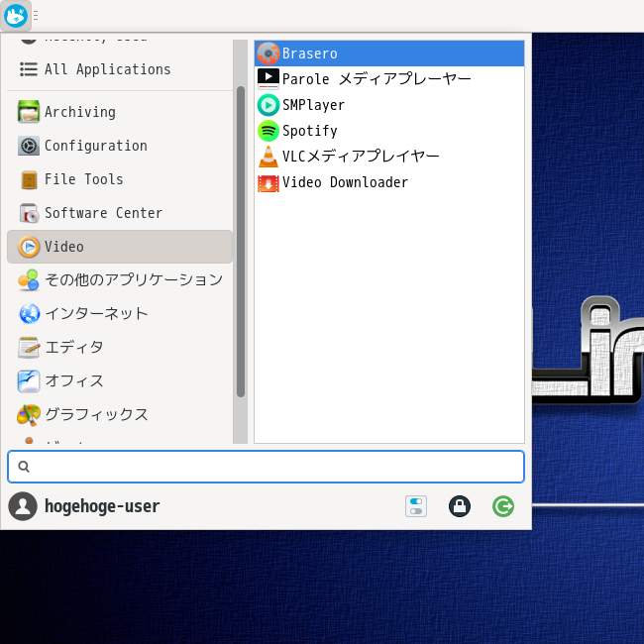This screenshot has height=644, width=644.
Task: Click the hogehoge-user avatar icon
Action: click(x=23, y=506)
